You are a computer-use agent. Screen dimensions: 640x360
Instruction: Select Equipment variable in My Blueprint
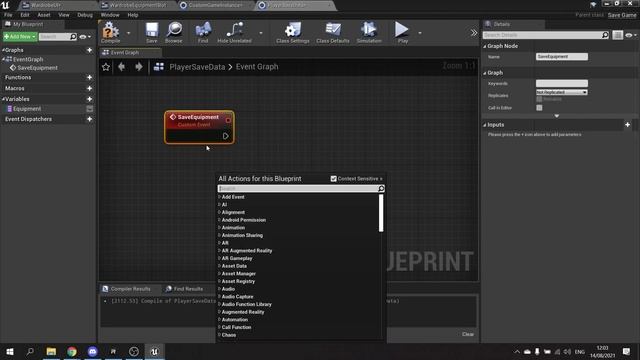click(27, 109)
